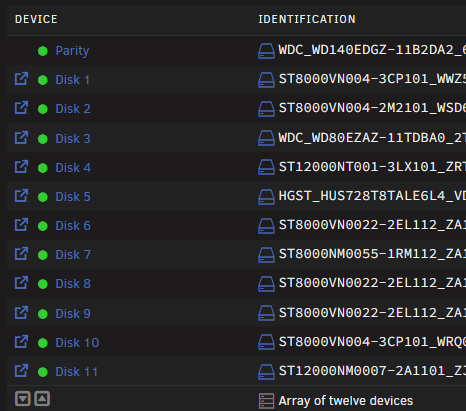The height and width of the screenshot is (411, 466).
Task: Click green status dot for Parity
Action: click(x=43, y=51)
